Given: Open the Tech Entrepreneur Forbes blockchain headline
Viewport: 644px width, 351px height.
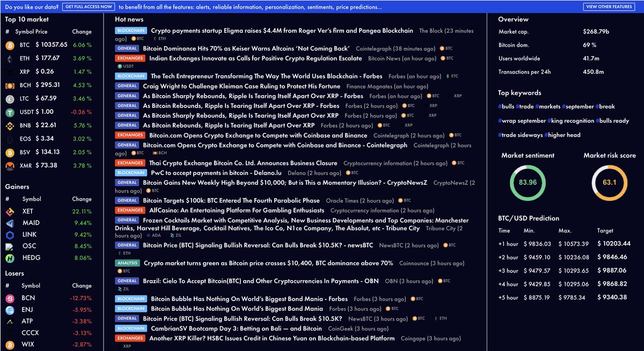Looking at the screenshot, I should click(x=267, y=76).
